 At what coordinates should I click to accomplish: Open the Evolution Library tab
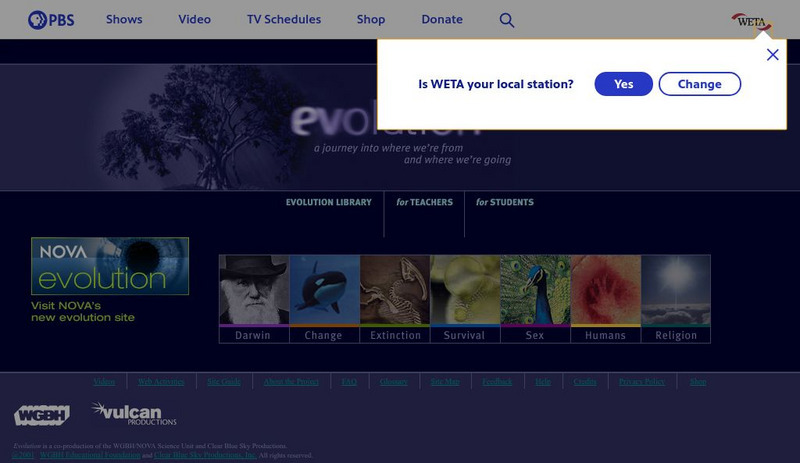pyautogui.click(x=329, y=202)
